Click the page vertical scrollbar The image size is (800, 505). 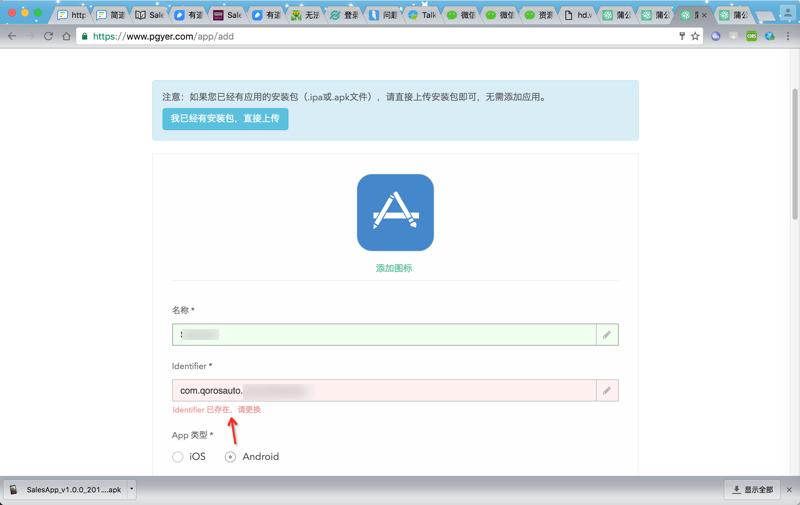(x=795, y=154)
